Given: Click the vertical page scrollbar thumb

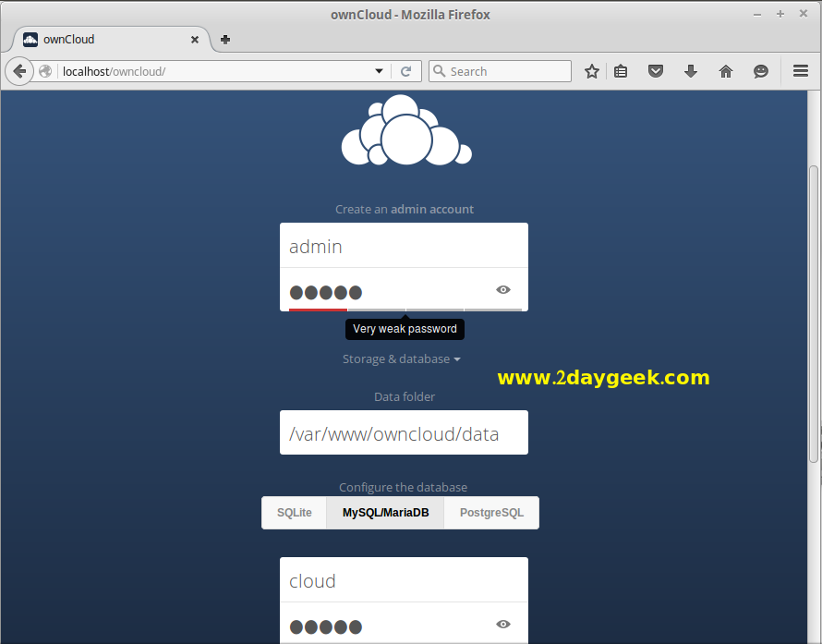Looking at the screenshot, I should pyautogui.click(x=814, y=313).
